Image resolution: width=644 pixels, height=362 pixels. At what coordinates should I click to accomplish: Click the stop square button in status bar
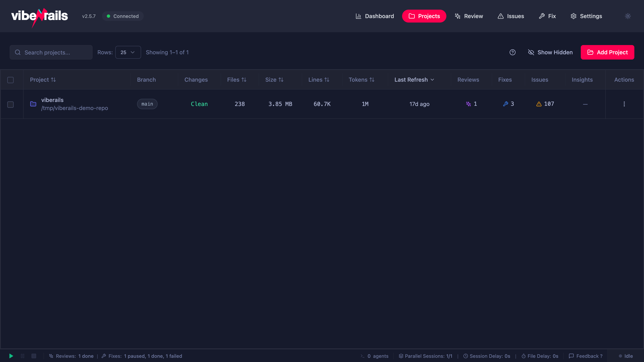click(x=34, y=356)
